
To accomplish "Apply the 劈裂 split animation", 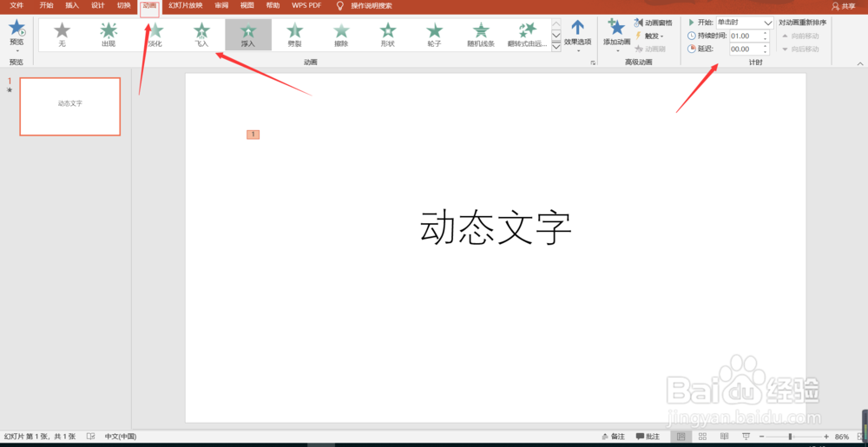I will [295, 35].
